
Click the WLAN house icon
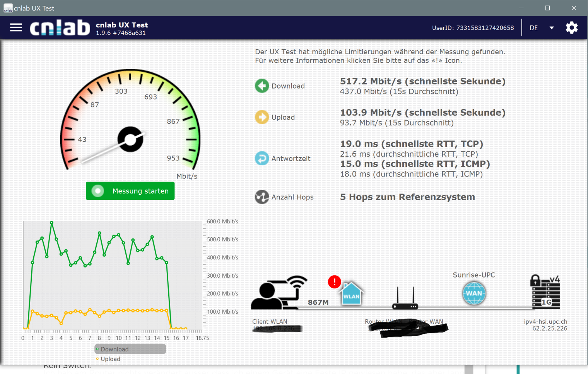click(x=351, y=294)
